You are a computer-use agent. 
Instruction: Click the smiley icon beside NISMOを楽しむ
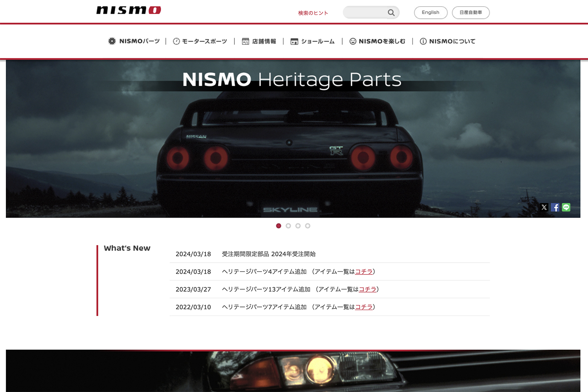(x=353, y=41)
